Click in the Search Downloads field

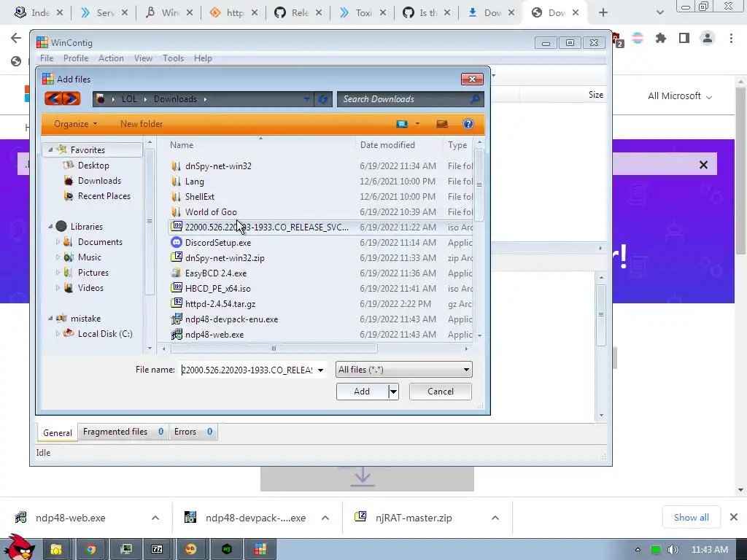405,99
